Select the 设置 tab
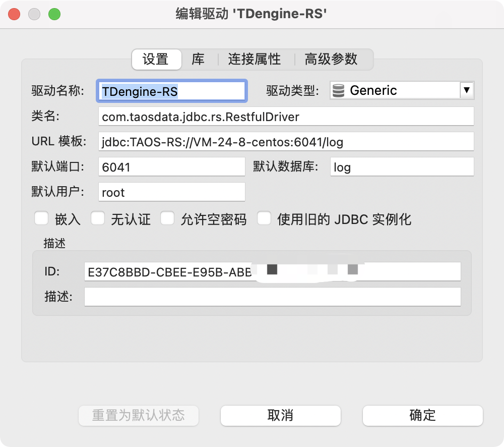The height and width of the screenshot is (447, 504). tap(156, 59)
